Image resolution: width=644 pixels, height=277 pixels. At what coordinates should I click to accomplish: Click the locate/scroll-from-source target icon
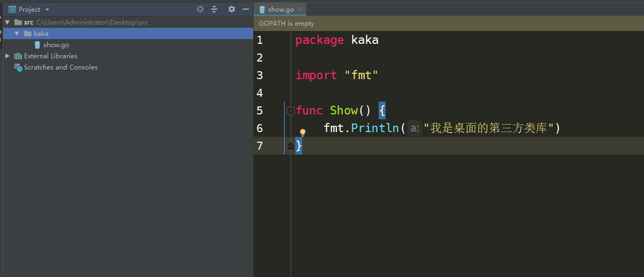(200, 9)
